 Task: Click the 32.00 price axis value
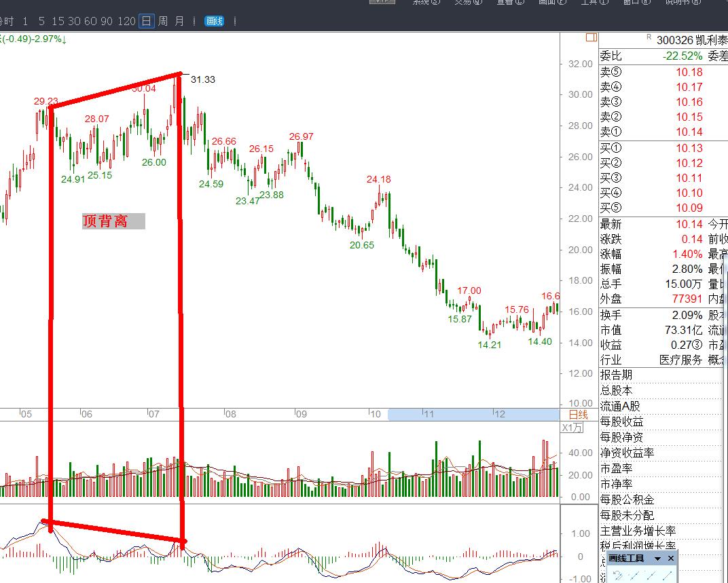[581, 64]
